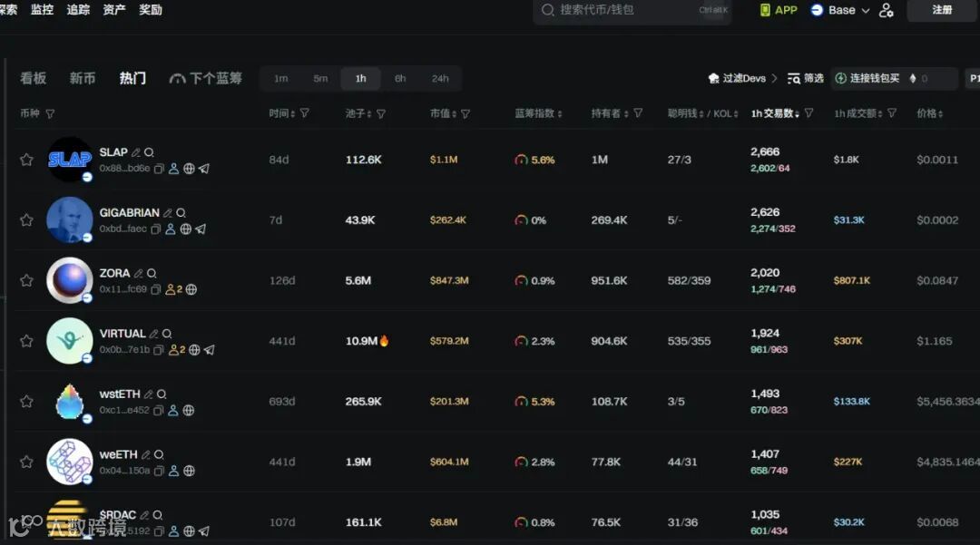The width and height of the screenshot is (980, 545).
Task: Star the VIRTUAL token row
Action: pos(26,342)
